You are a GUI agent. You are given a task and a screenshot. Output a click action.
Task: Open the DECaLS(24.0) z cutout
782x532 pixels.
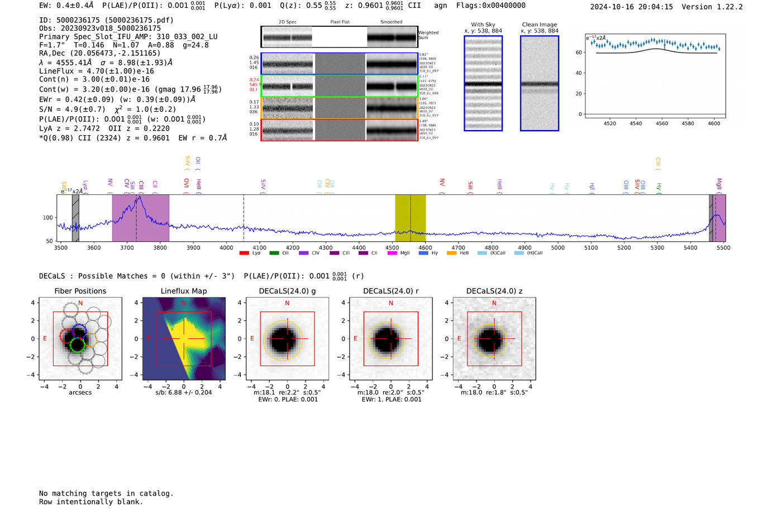(494, 339)
